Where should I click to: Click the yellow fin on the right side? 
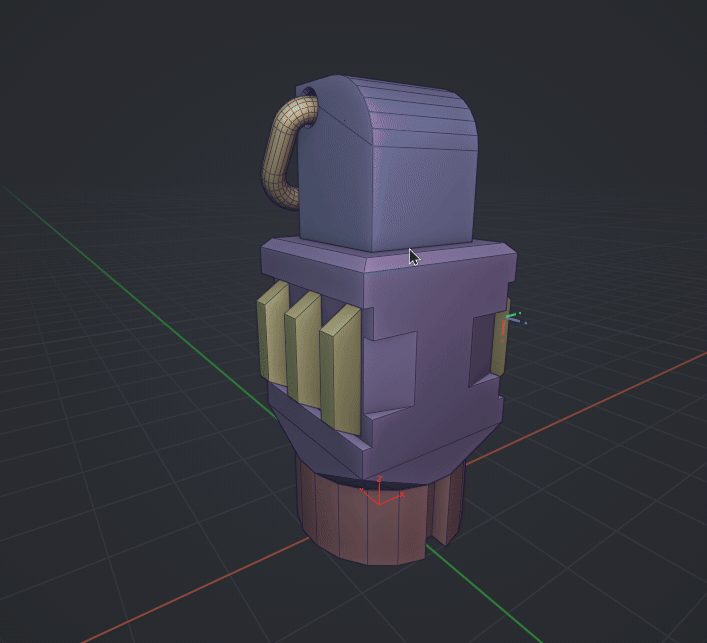tap(500, 340)
